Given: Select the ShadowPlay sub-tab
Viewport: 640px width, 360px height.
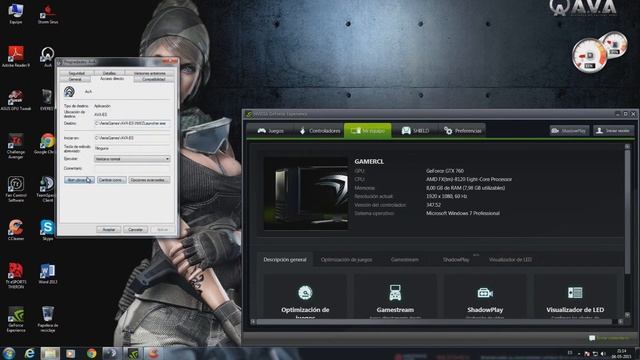Looking at the screenshot, I should pyautogui.click(x=456, y=260).
